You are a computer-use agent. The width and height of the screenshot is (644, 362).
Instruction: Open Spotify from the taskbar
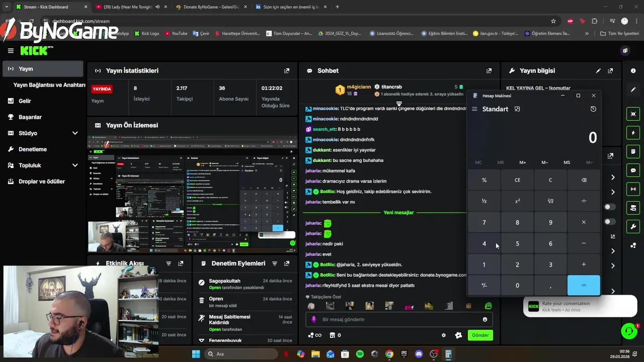click(360, 354)
